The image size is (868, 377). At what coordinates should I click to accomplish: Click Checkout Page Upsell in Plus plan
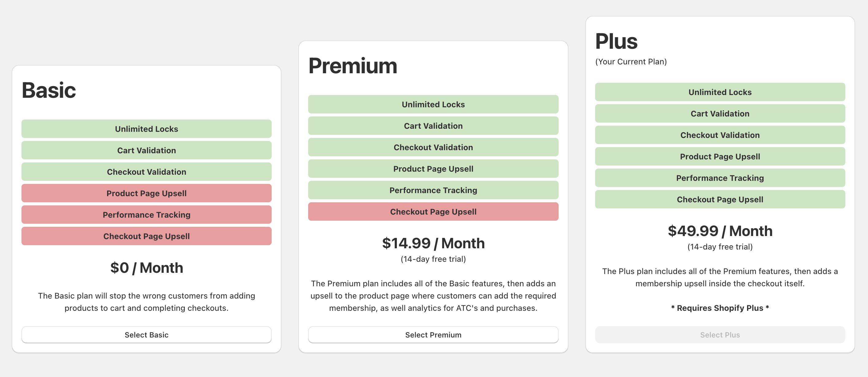tap(720, 199)
